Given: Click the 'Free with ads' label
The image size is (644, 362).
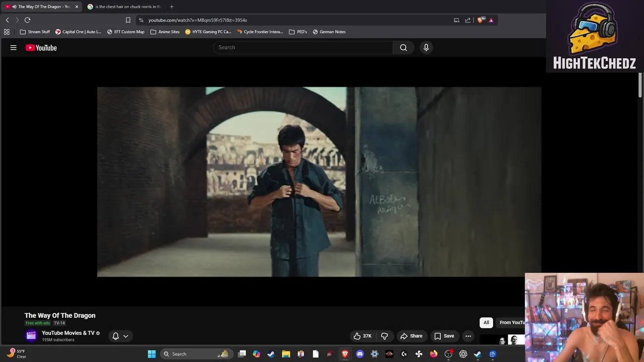Looking at the screenshot, I should 38,323.
